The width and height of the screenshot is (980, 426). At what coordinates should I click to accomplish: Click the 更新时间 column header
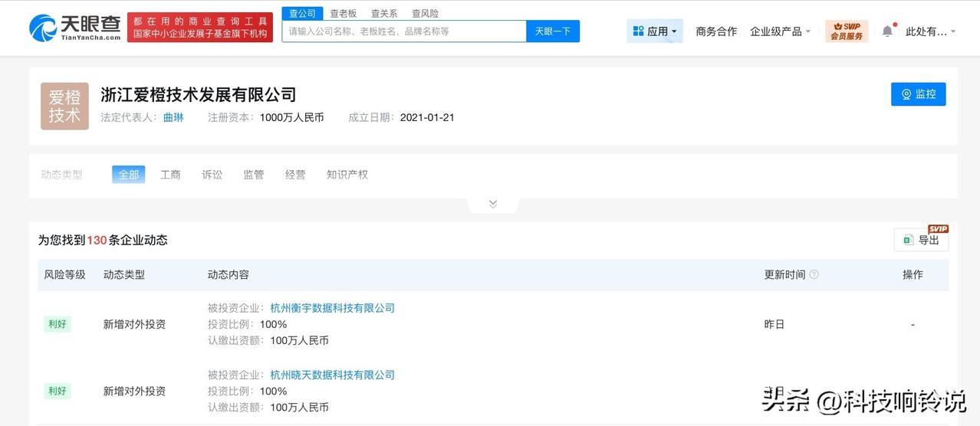point(784,274)
